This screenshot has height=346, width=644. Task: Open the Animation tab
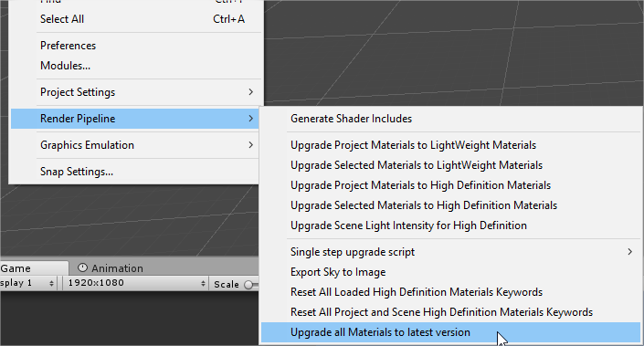click(110, 268)
